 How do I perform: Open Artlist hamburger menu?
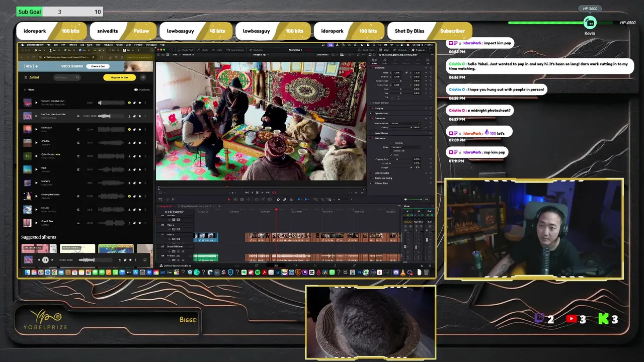26,77
